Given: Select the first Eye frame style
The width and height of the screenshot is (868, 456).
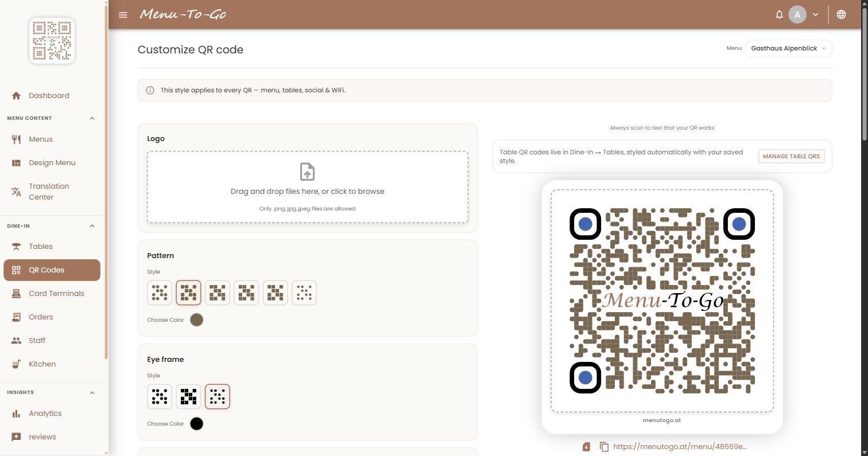Looking at the screenshot, I should coord(160,396).
